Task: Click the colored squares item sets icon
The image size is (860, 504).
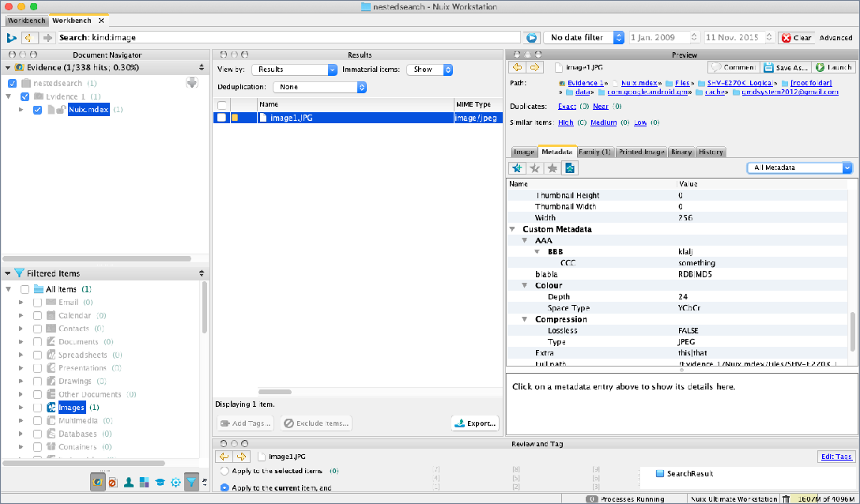Action: [x=144, y=482]
